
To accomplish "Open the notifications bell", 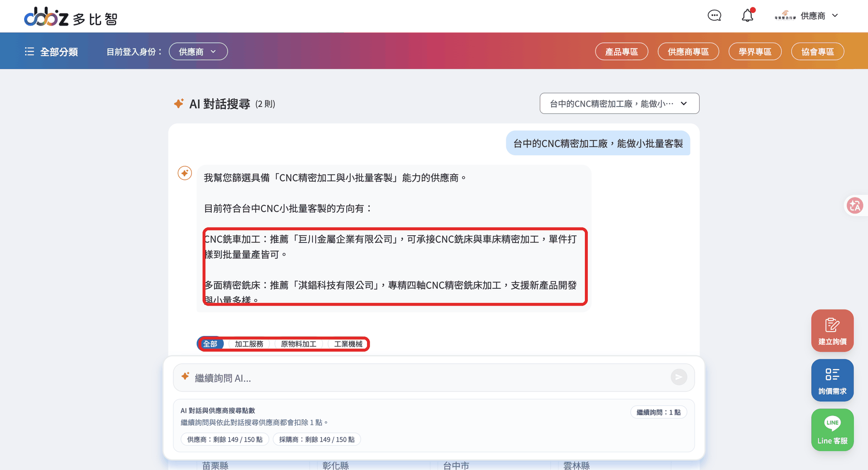I will tap(747, 15).
